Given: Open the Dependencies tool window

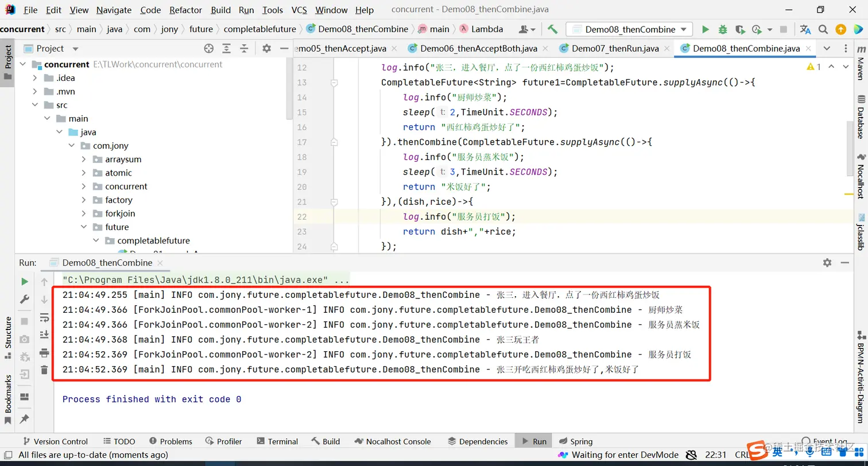Looking at the screenshot, I should point(478,441).
